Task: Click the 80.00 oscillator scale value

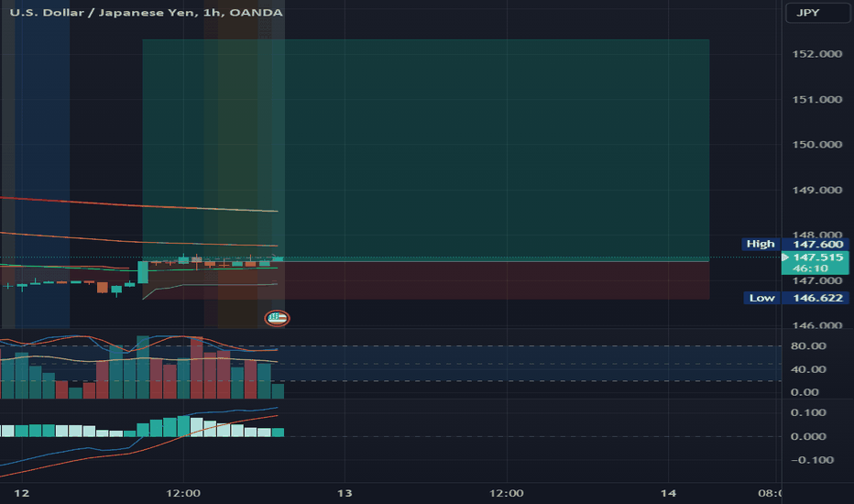Action: [808, 346]
